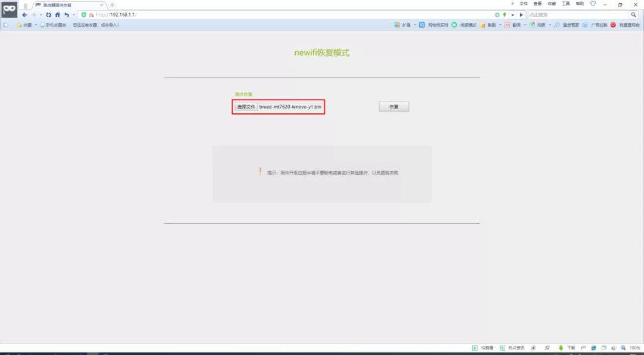Open a new tab with plus button
The image size is (644, 355).
112,5
